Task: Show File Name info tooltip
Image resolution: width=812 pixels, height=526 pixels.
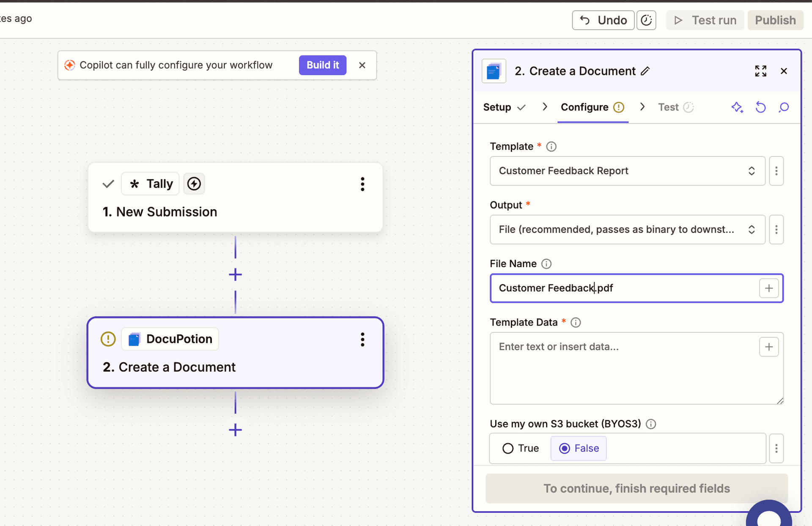Action: (x=546, y=264)
